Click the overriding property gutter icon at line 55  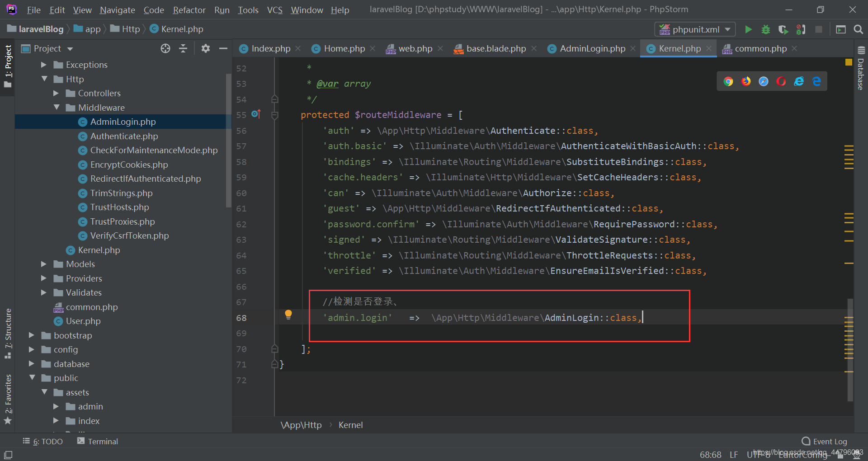256,114
